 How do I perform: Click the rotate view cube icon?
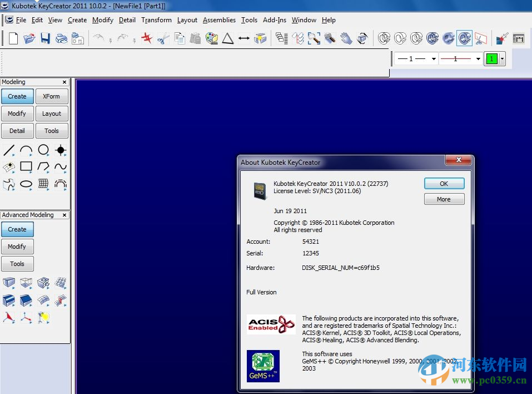[362, 38]
